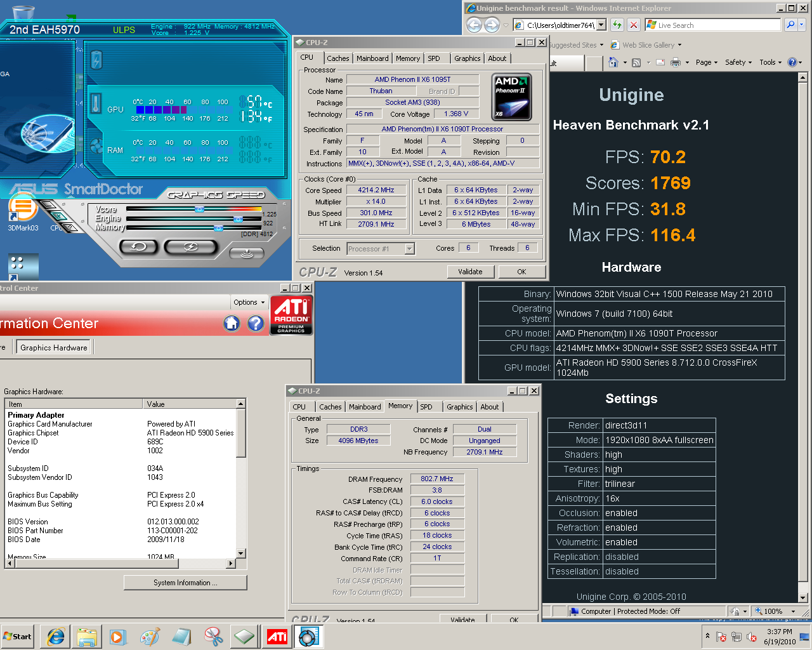The height and width of the screenshot is (650, 812).
Task: Switch to Graphics tab in lower CPU-Z window
Action: coord(459,407)
